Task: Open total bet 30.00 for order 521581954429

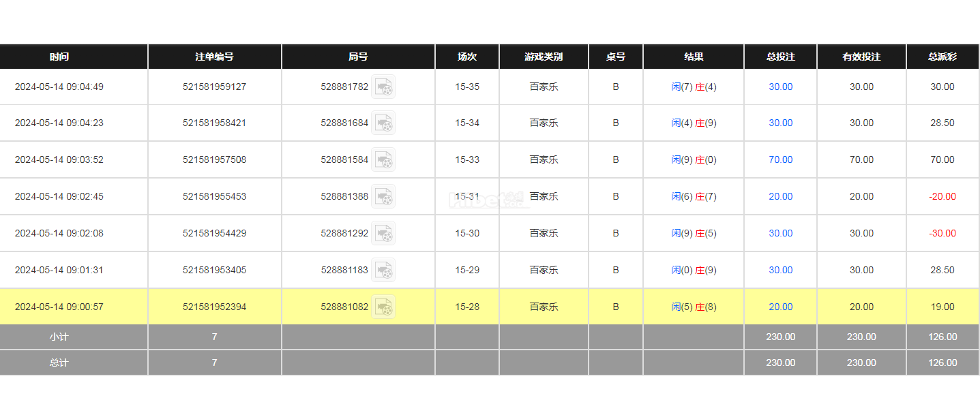Action: pyautogui.click(x=781, y=233)
